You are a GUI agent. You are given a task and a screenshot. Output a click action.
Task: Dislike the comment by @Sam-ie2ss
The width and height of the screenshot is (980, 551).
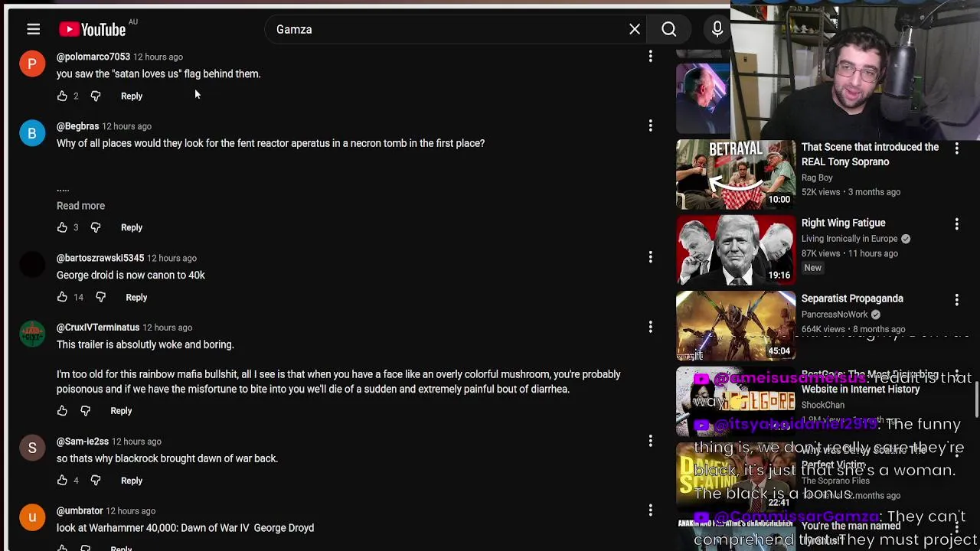point(96,481)
